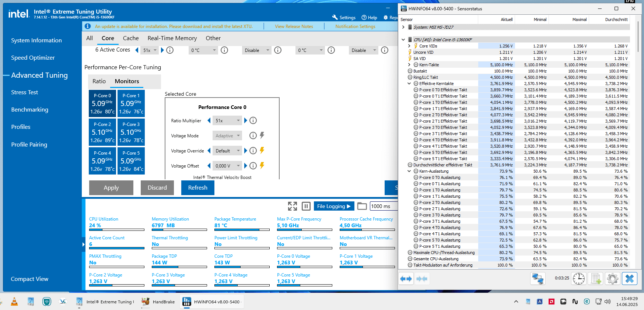Open the Voltage Override Default dropdown
Viewport: 644px width, 310px height.
227,151
